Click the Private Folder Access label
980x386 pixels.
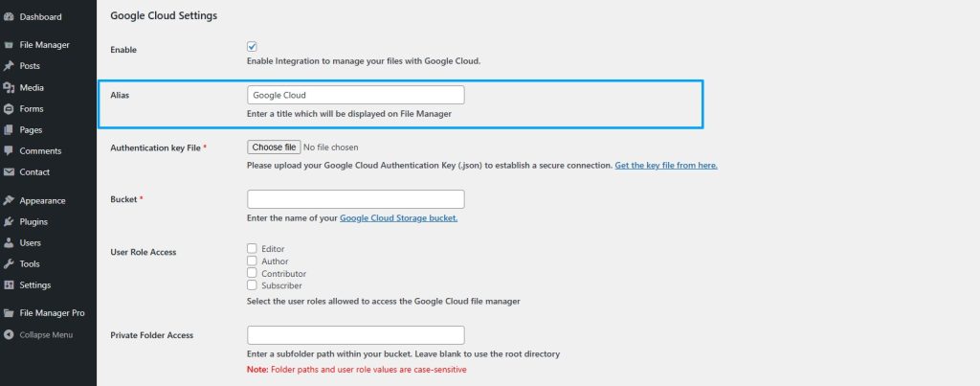152,335
